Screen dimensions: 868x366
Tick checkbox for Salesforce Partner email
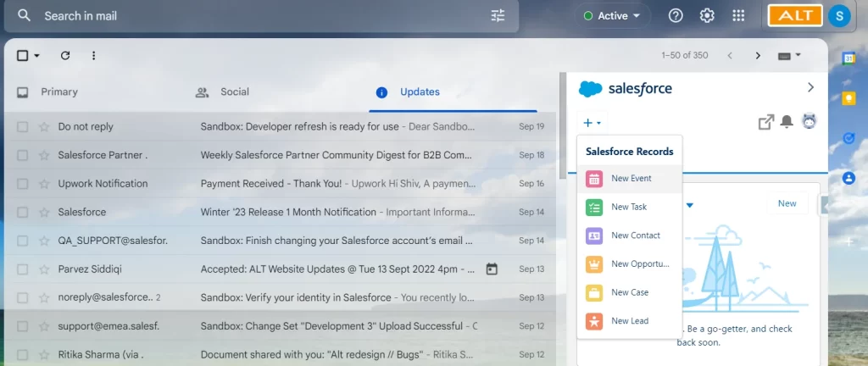tap(22, 155)
